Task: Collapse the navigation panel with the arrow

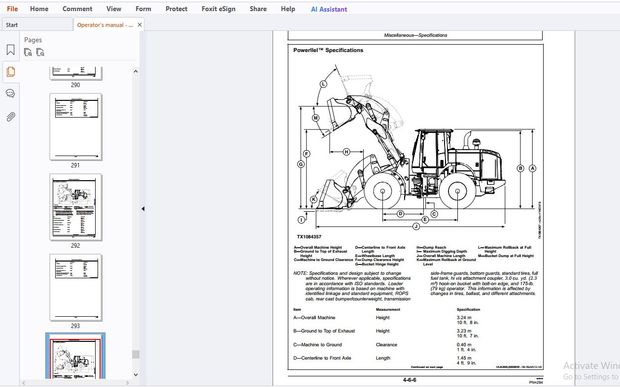Action: click(x=143, y=209)
